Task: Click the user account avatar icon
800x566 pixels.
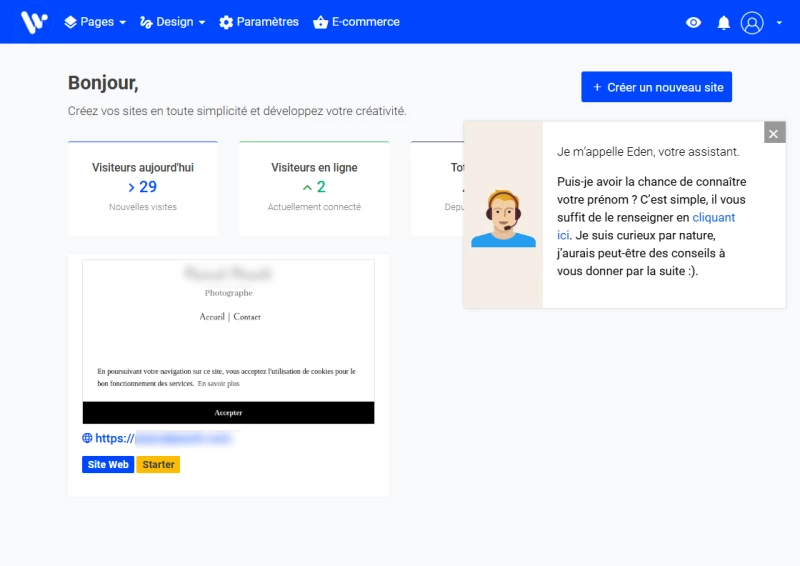Action: [752, 23]
